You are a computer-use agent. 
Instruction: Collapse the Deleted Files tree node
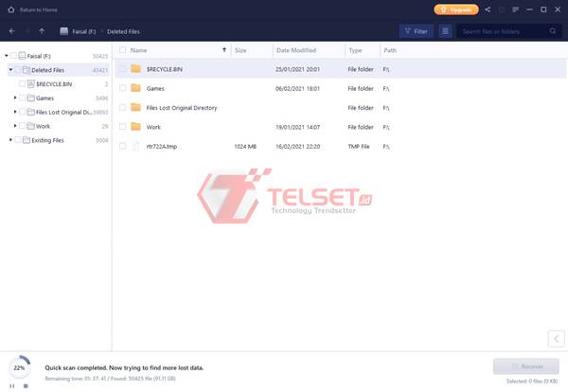pyautogui.click(x=10, y=70)
